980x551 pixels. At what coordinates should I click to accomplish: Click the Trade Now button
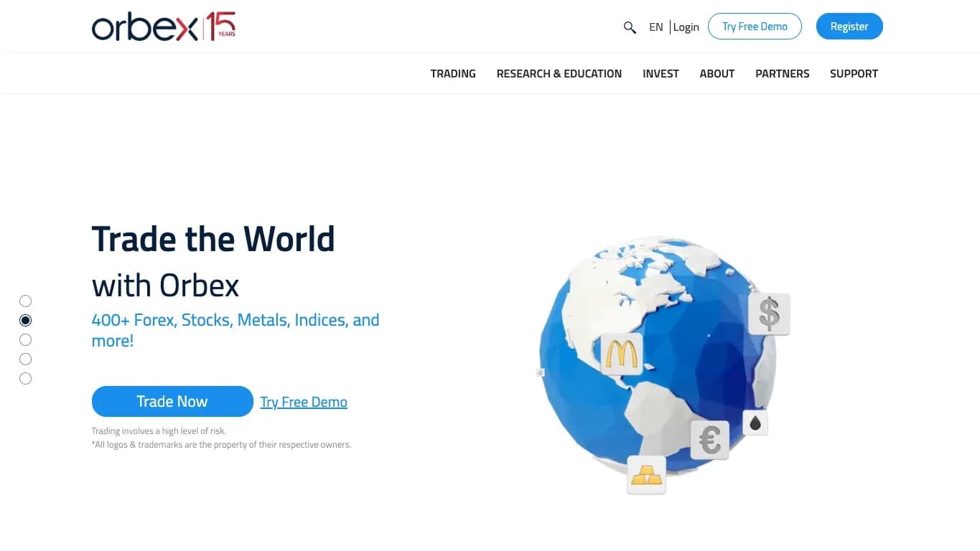[172, 402]
